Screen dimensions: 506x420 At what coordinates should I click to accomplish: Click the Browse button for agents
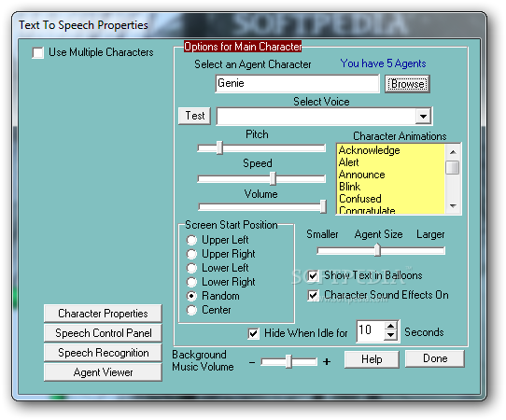(x=407, y=84)
